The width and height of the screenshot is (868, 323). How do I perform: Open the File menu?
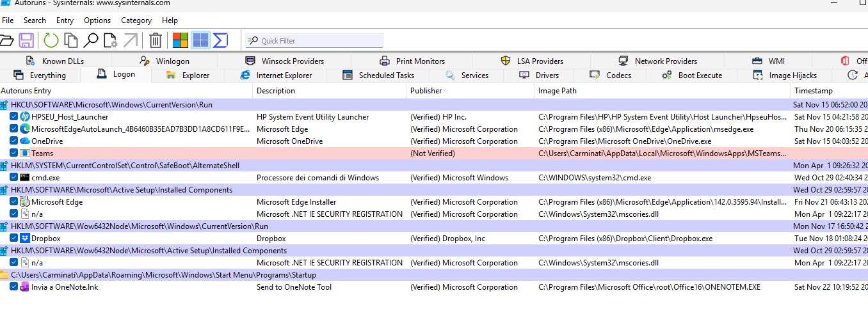pyautogui.click(x=8, y=20)
